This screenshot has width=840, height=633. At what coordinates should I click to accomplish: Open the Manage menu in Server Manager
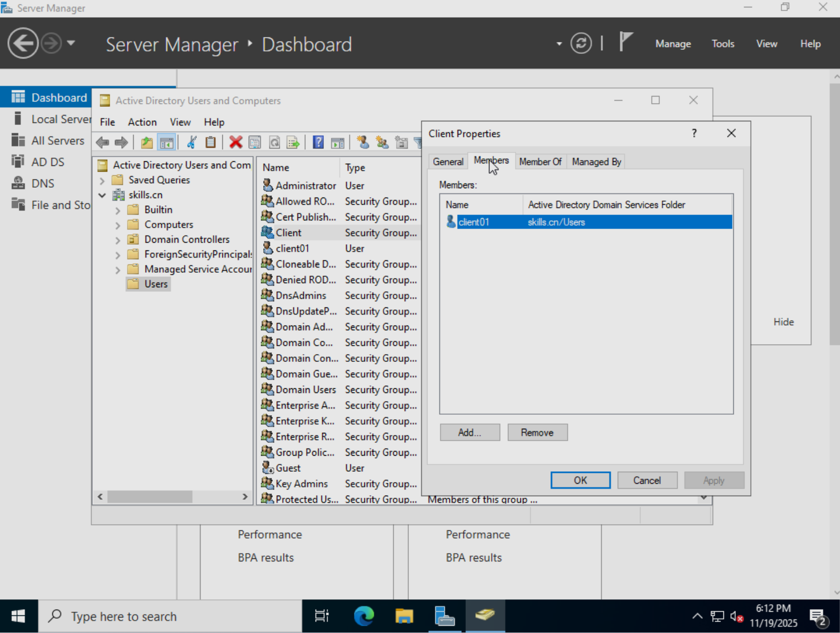673,44
